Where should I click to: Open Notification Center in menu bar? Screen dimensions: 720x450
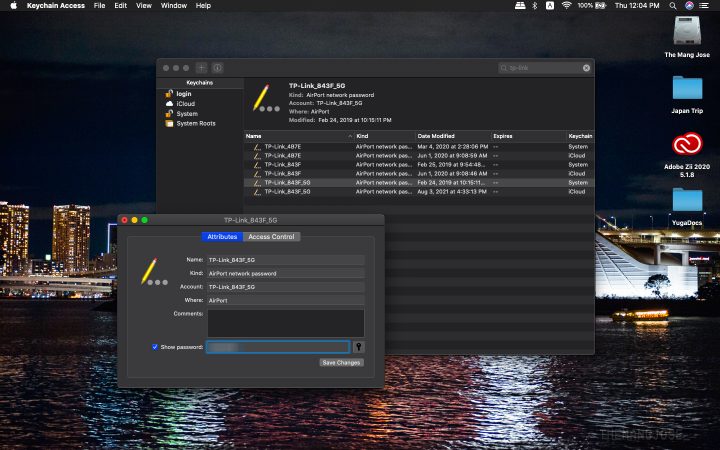coord(703,6)
